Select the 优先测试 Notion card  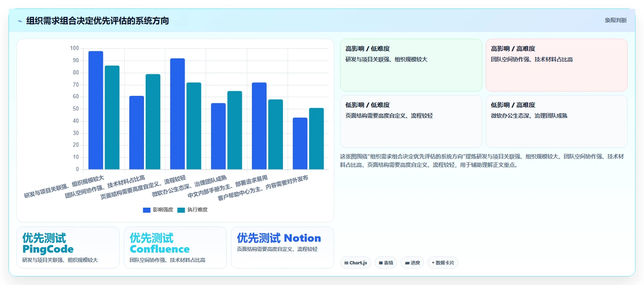pos(283,248)
